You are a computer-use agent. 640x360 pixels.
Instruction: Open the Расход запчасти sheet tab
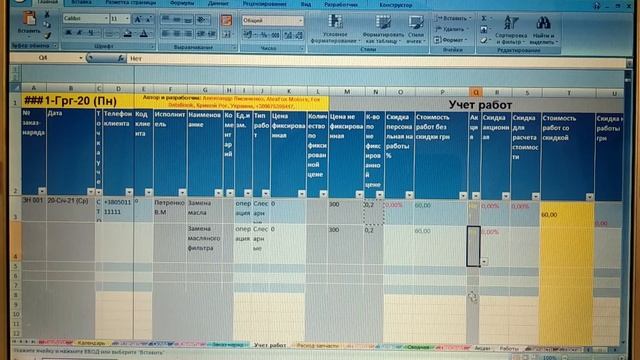coord(318,346)
